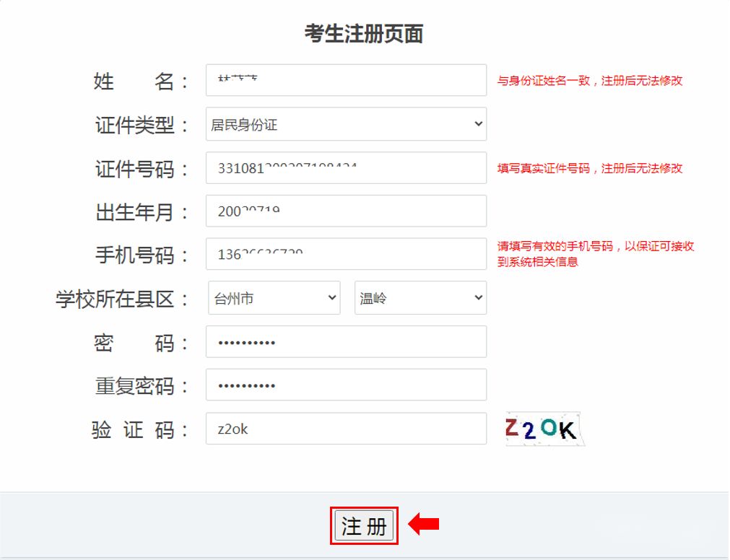Image resolution: width=730 pixels, height=560 pixels.
Task: Click the 重复密码 repeat password field
Action: point(346,385)
